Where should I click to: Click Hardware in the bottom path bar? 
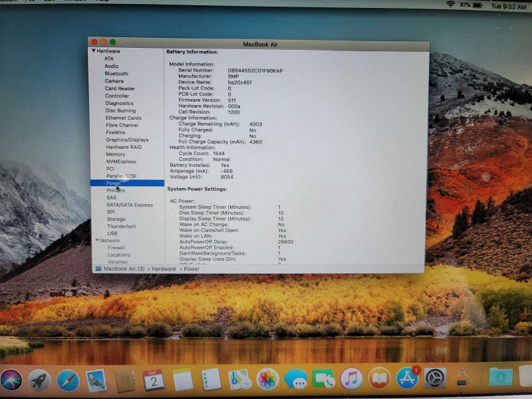pos(164,269)
